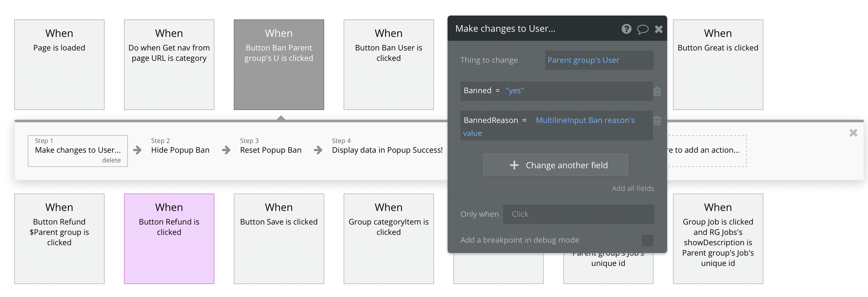The image size is (868, 297).
Task: Open the Thing to change dropdown
Action: (599, 60)
